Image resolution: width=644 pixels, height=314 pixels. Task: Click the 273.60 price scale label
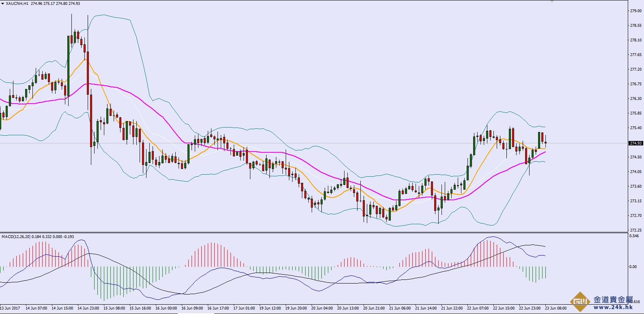pos(636,186)
